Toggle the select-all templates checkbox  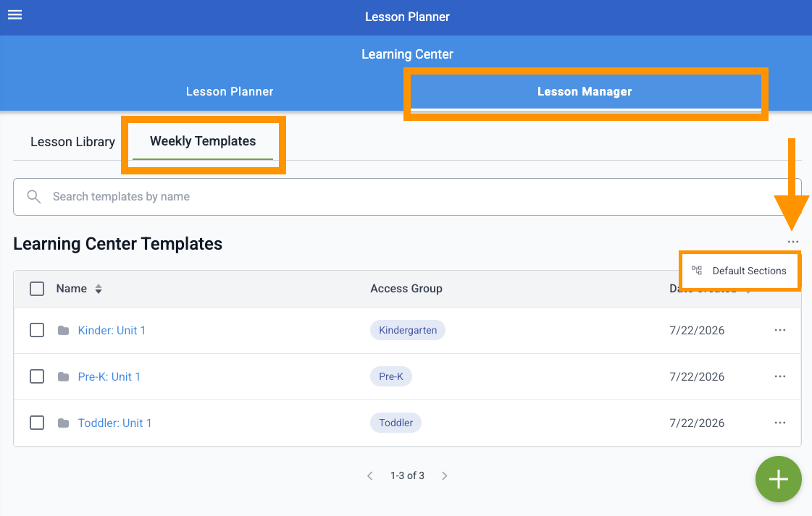pos(37,289)
